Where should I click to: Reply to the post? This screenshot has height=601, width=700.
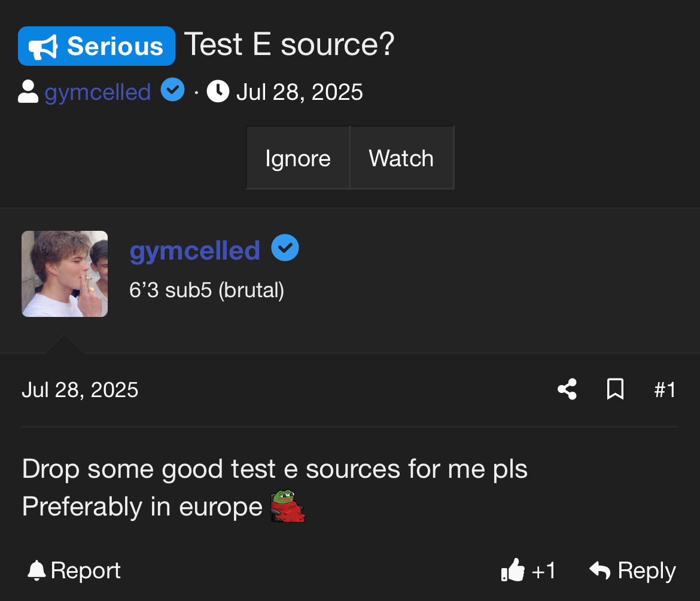pyautogui.click(x=633, y=571)
